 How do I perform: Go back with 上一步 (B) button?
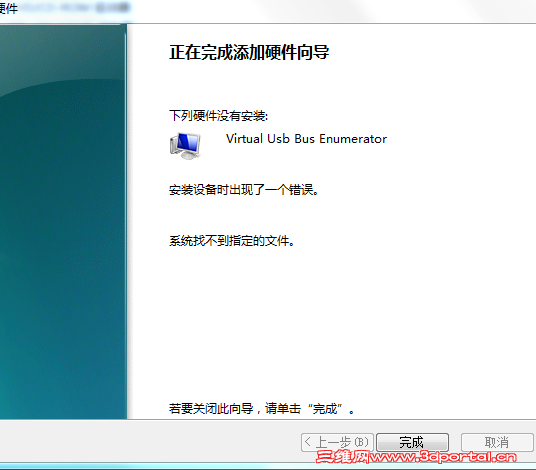click(337, 442)
